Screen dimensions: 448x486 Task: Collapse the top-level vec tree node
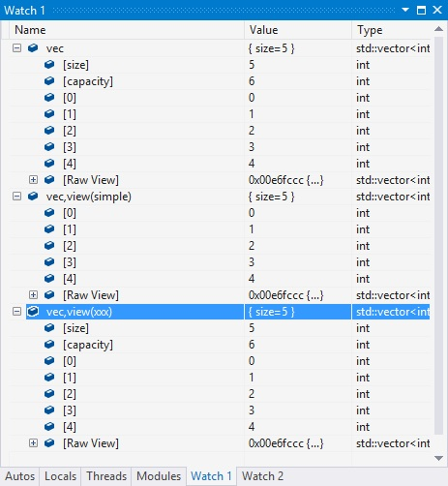pyautogui.click(x=16, y=48)
